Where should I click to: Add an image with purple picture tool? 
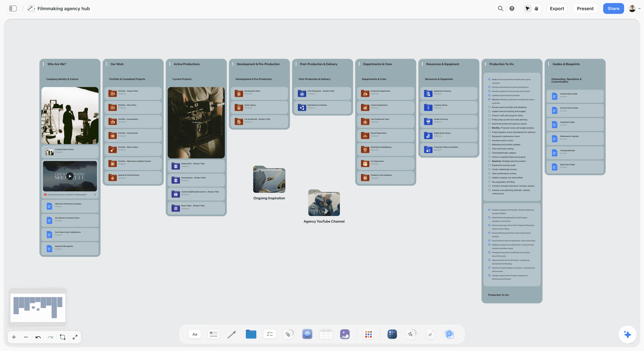click(x=345, y=334)
